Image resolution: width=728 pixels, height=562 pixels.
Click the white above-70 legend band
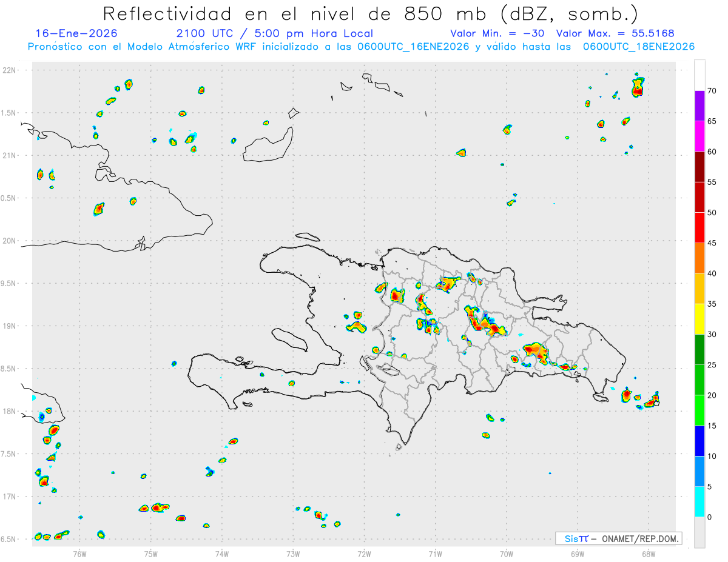[699, 75]
